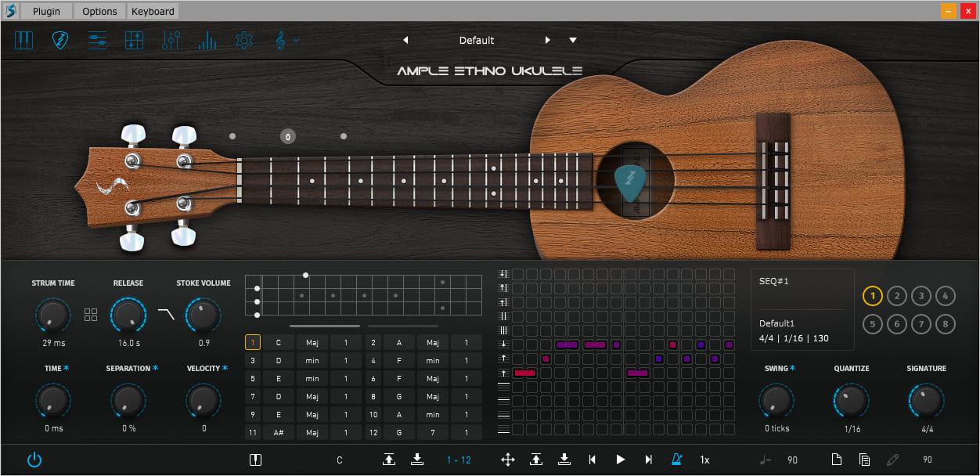This screenshot has height=476, width=980.
Task: Open the preset list dropdown triangle
Action: 573,40
